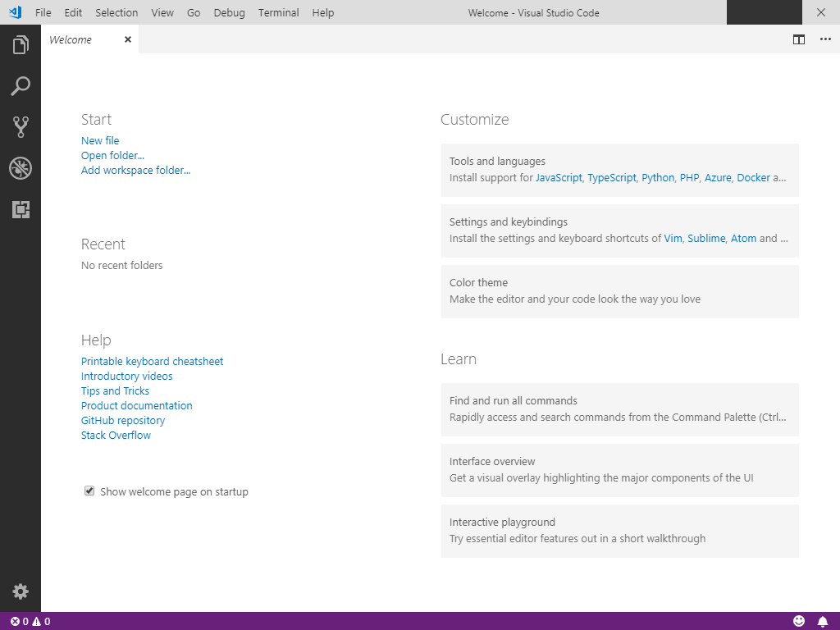Image resolution: width=840 pixels, height=630 pixels.
Task: Open the Source Control view
Action: tap(21, 127)
